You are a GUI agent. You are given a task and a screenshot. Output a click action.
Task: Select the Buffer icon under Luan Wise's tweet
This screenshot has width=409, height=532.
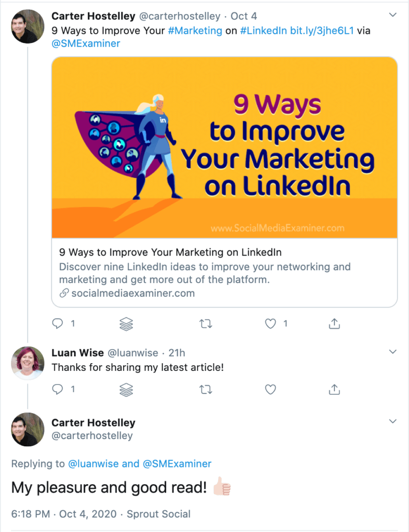pyautogui.click(x=126, y=389)
